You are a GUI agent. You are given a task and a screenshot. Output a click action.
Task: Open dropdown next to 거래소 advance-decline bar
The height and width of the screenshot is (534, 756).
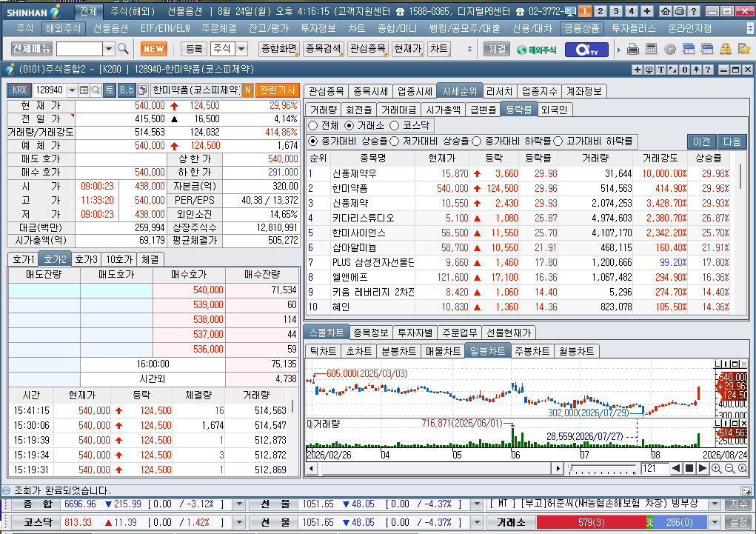point(715,522)
